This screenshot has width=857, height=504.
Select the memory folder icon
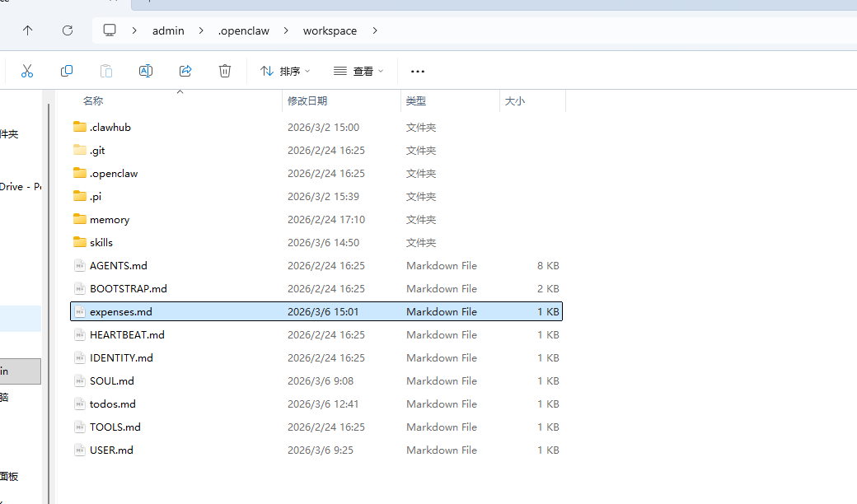(x=80, y=219)
